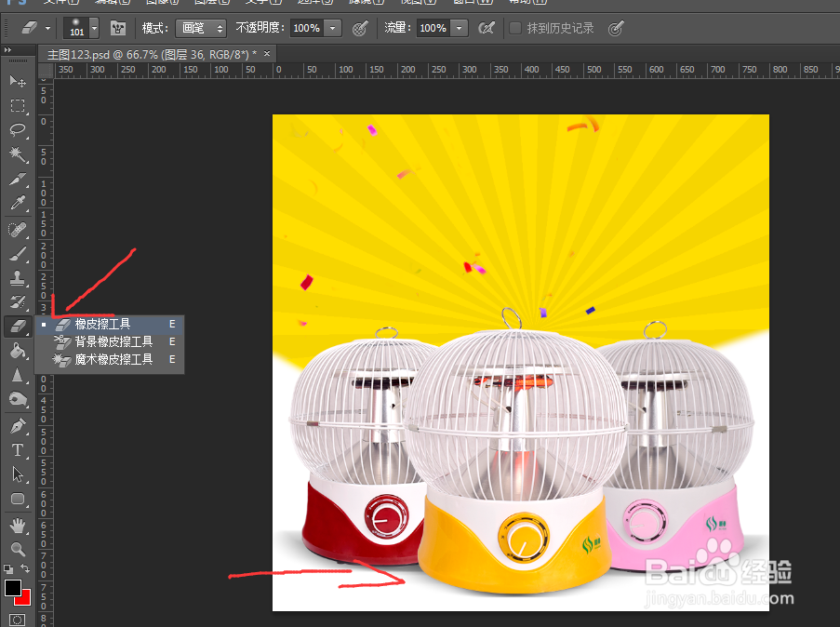Select the Zoom tool
840x627 pixels.
pos(17,549)
